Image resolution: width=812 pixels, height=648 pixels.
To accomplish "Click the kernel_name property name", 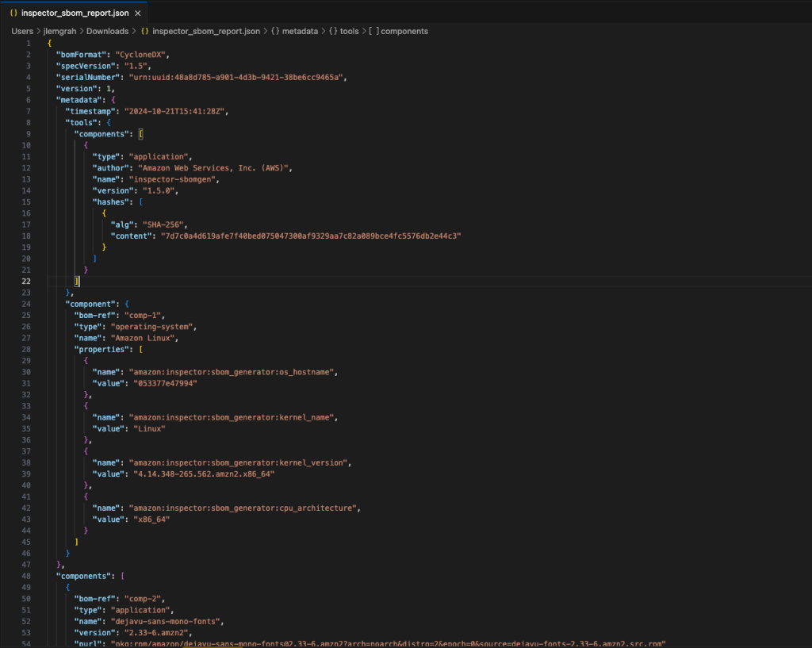I will [231, 417].
